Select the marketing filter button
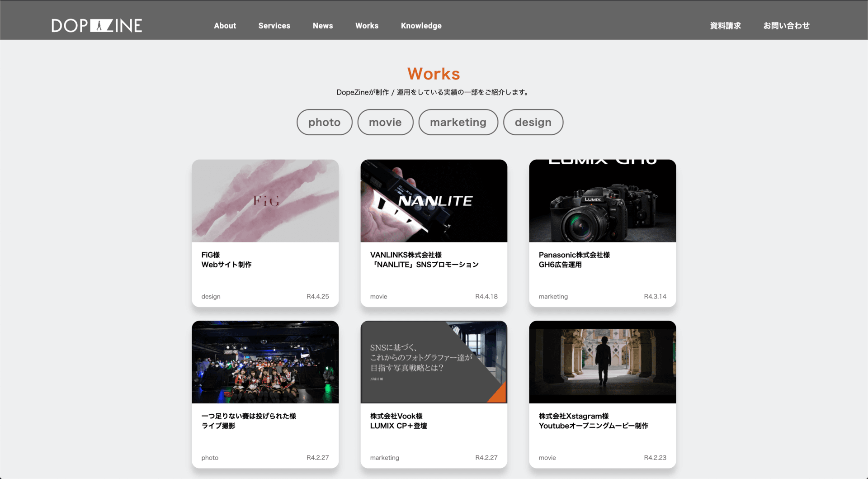 tap(458, 122)
